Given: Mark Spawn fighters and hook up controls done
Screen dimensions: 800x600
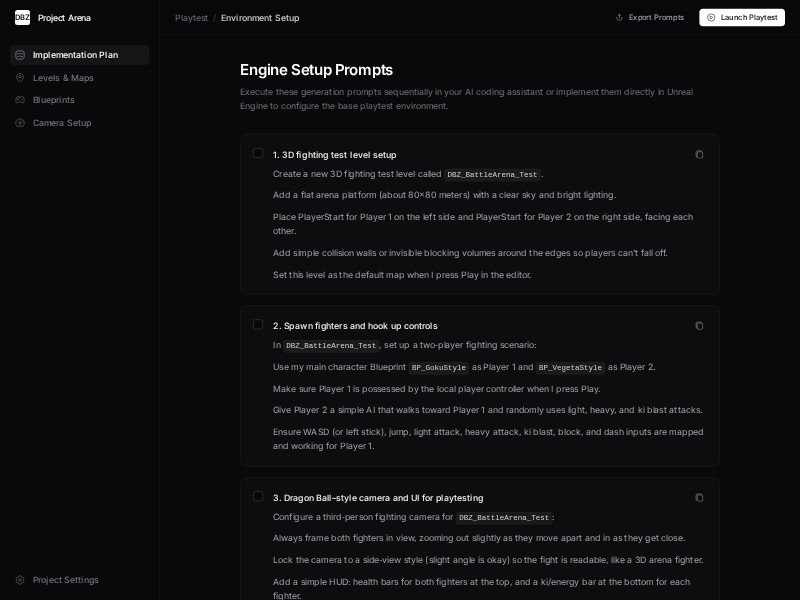Looking at the screenshot, I should [x=258, y=324].
